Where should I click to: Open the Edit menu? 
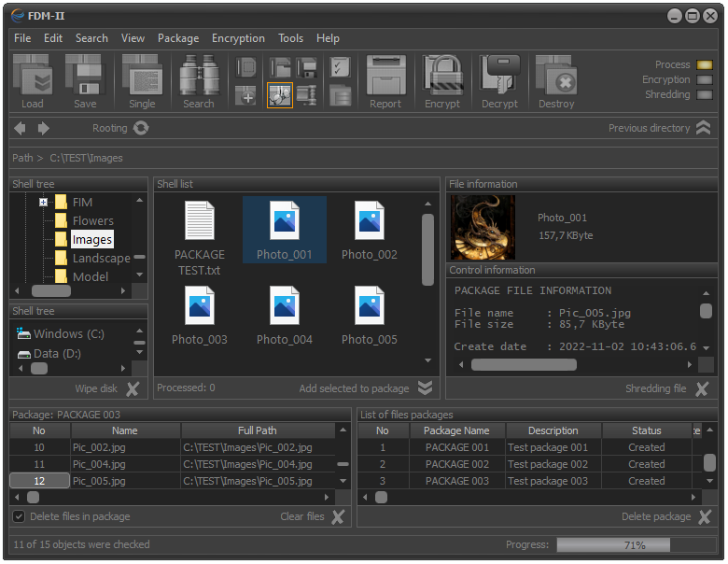click(53, 38)
